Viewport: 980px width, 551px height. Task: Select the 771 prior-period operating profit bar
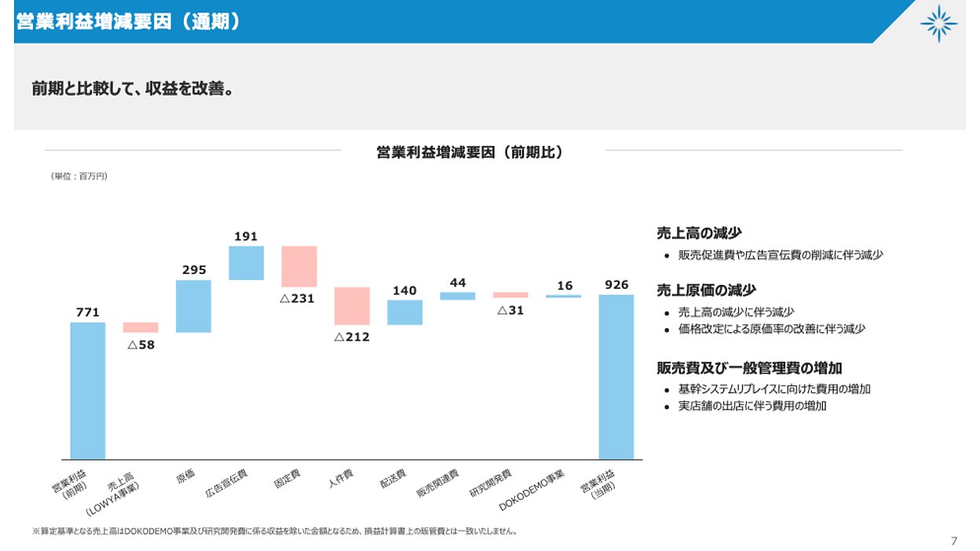click(88, 391)
